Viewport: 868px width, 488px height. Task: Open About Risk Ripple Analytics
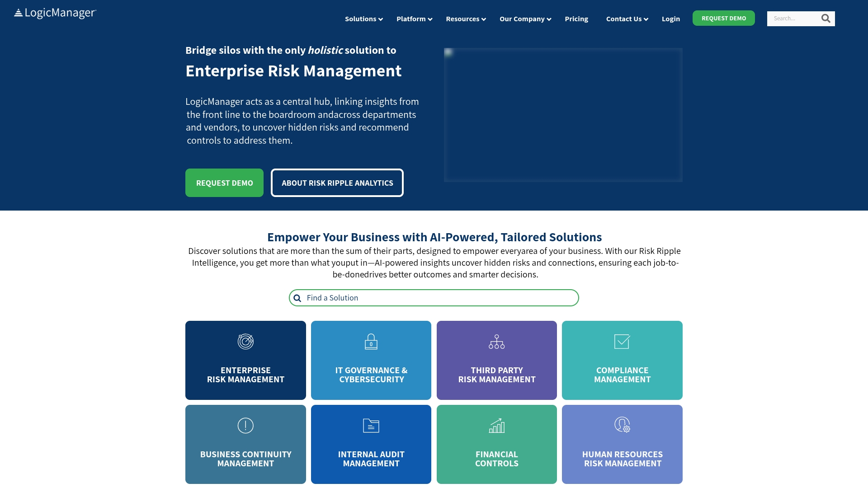click(x=337, y=183)
